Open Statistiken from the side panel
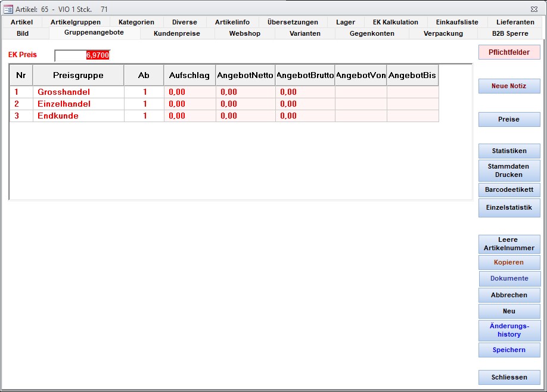This screenshot has height=392, width=547. point(509,151)
